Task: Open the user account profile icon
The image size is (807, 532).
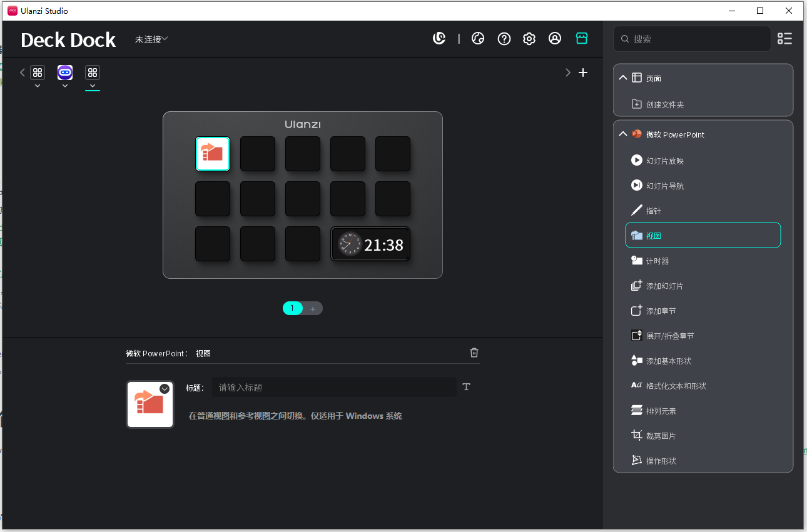Action: click(x=555, y=39)
